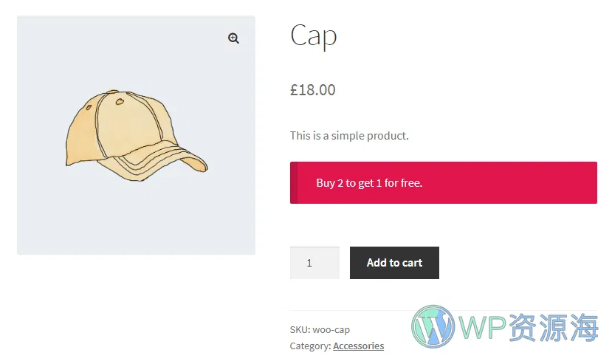Click the magnifier zoom icon on product image
This screenshot has height=364, width=612.
coord(233,38)
